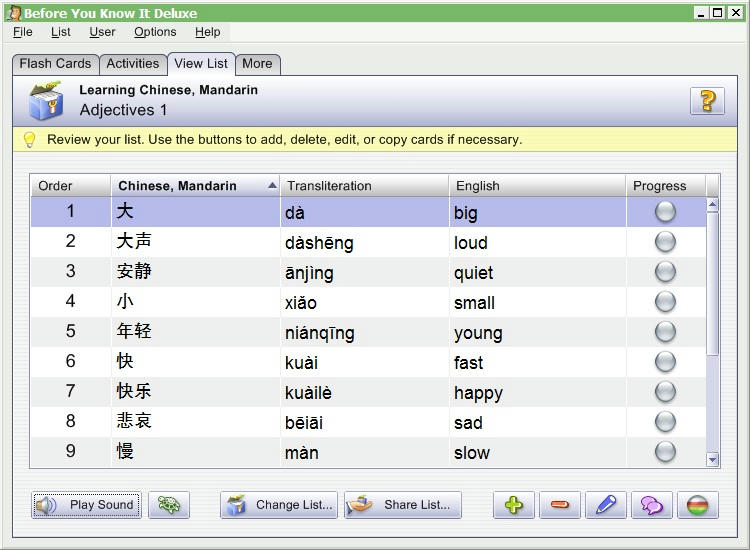Play Sound for the selected card
Screen dimensions: 750x550
point(87,505)
